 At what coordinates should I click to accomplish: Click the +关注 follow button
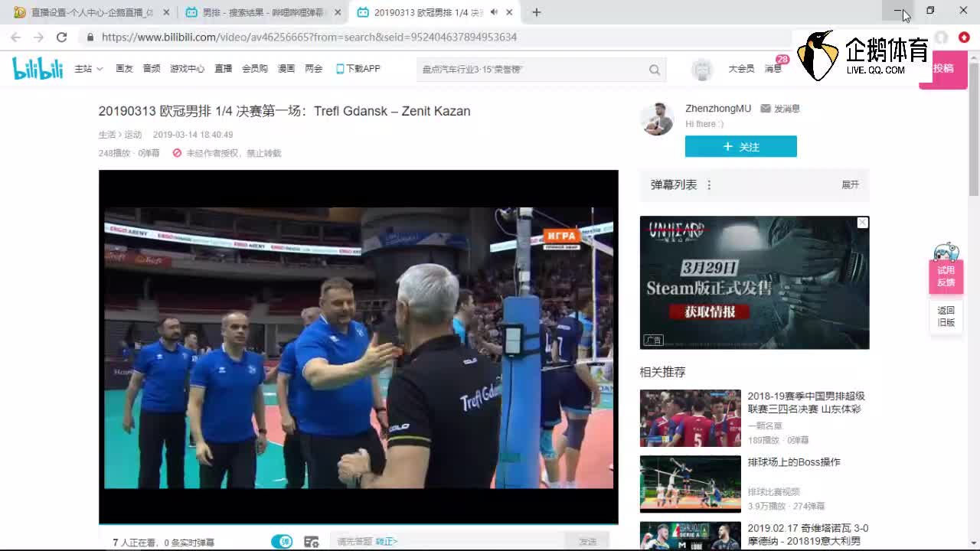(740, 146)
